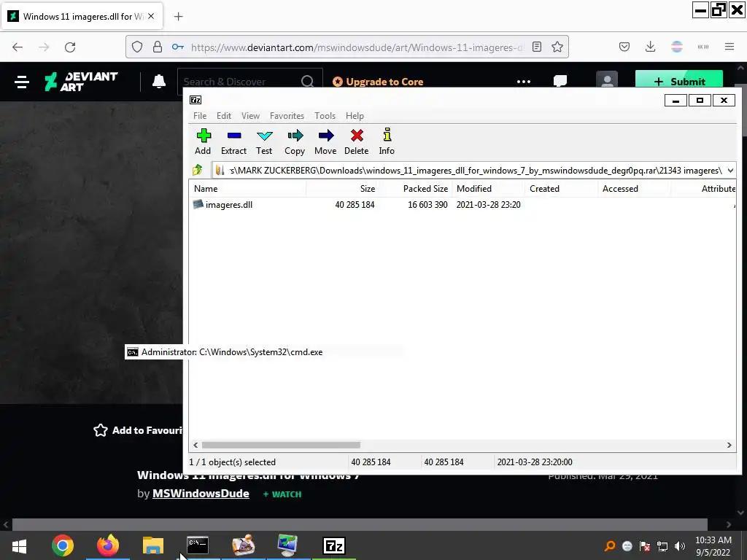Click the site padlock icon

[x=158, y=47]
